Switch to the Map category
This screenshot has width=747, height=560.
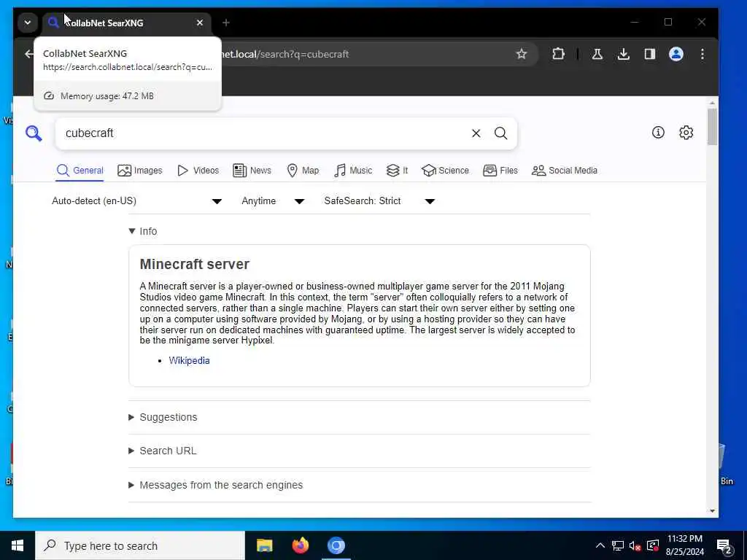tap(303, 171)
